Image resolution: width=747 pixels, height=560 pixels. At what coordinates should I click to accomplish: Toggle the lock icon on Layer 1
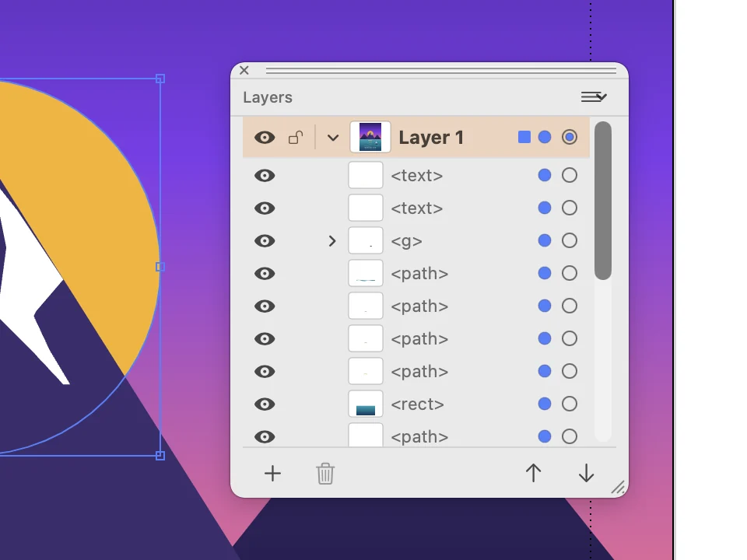(x=296, y=138)
